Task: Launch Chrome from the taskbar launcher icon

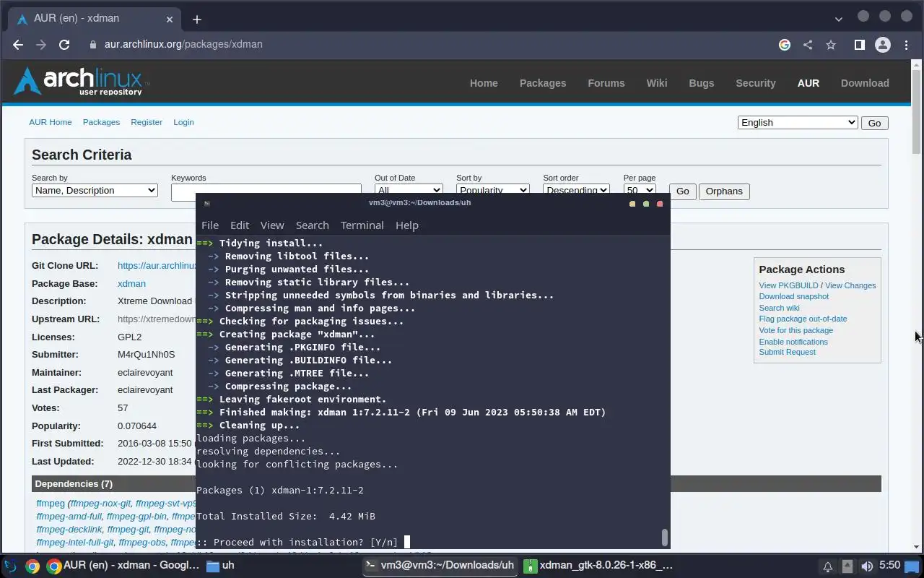Action: pyautogui.click(x=32, y=566)
